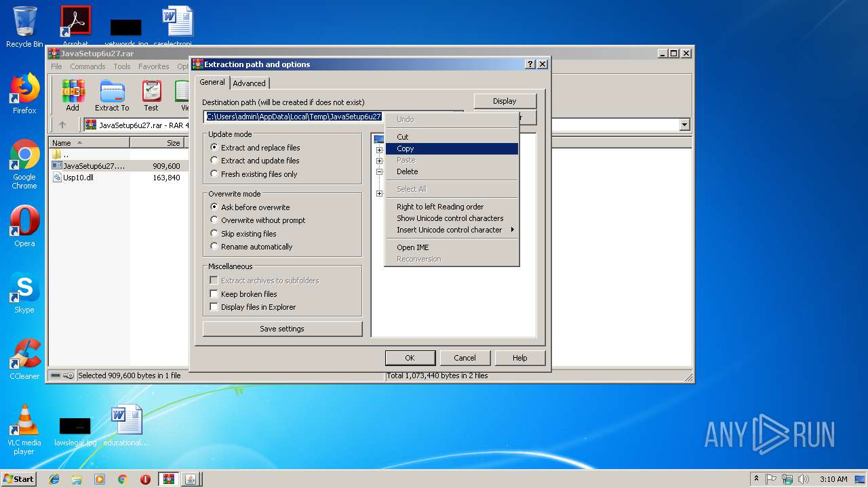Click the Extract To toolbar icon

(112, 91)
